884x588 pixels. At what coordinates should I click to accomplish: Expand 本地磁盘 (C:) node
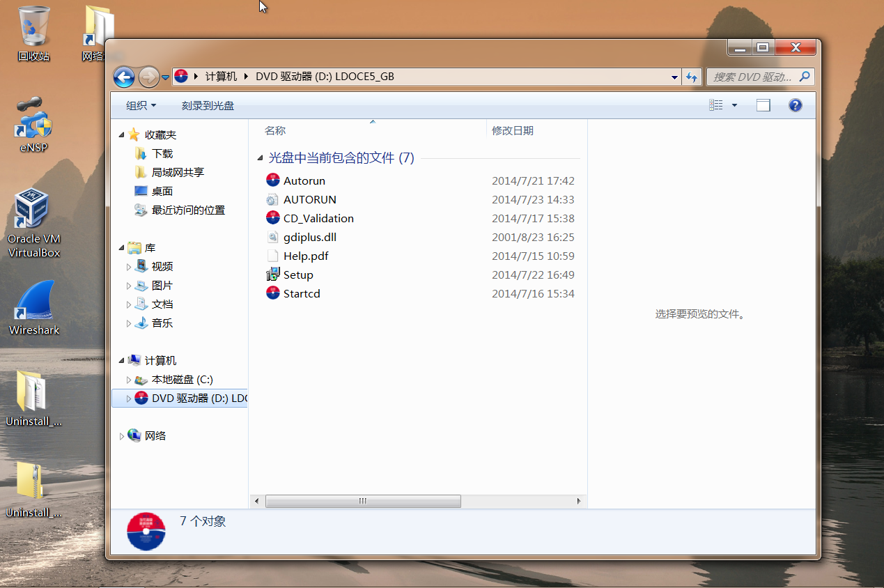coord(129,380)
